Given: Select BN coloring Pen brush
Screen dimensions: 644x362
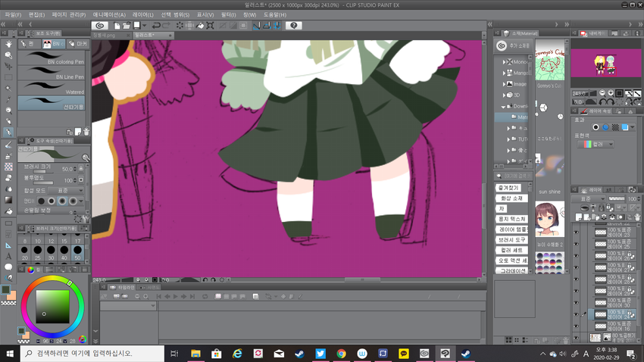Looking at the screenshot, I should click(52, 58).
